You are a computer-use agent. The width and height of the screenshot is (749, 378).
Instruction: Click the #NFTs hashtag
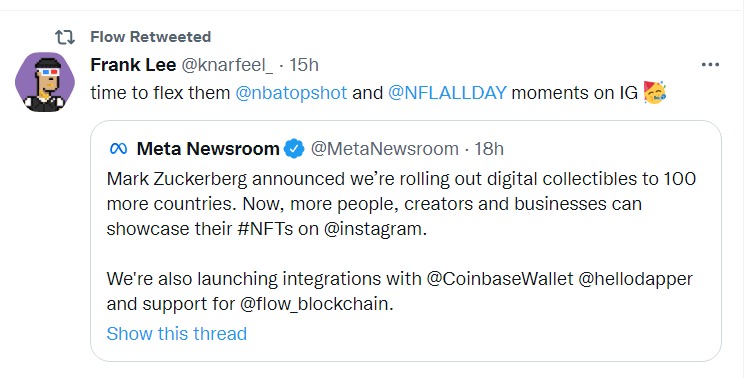265,229
